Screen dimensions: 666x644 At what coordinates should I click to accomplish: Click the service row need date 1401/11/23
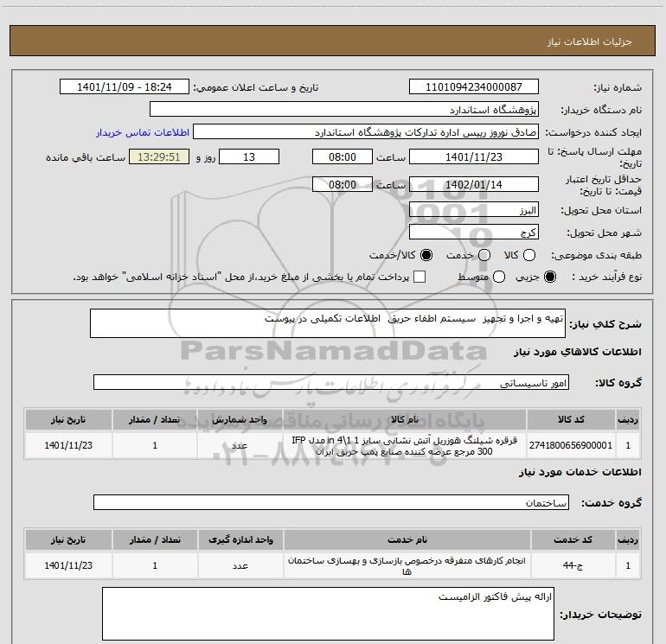coord(68,565)
